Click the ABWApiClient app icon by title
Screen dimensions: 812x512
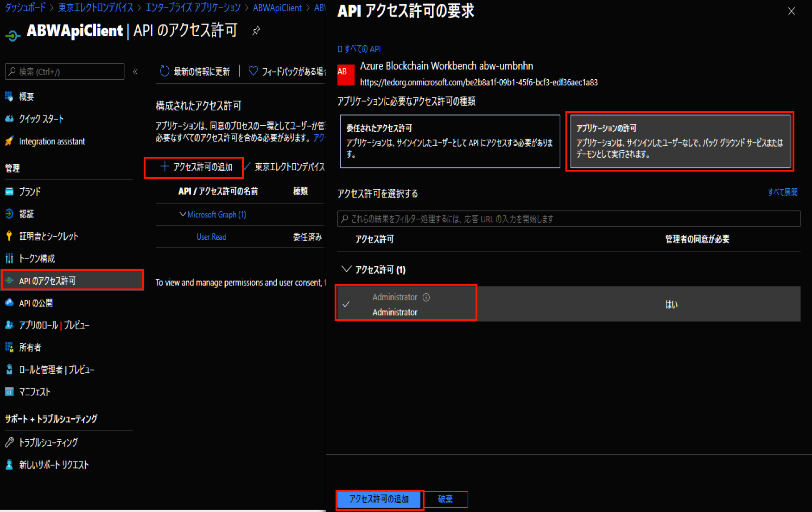click(x=13, y=35)
